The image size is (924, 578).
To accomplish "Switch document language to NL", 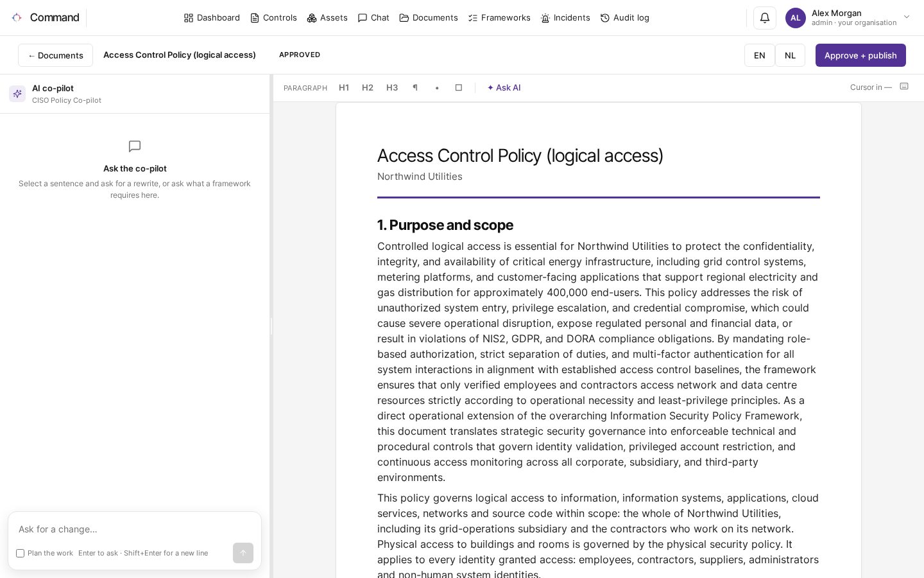I will coord(790,55).
